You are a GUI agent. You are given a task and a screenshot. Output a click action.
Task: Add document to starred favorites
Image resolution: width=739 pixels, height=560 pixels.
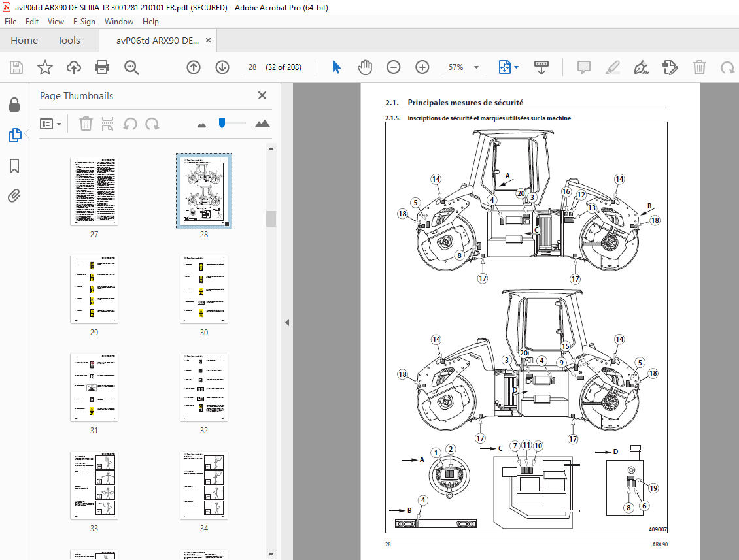tap(44, 67)
